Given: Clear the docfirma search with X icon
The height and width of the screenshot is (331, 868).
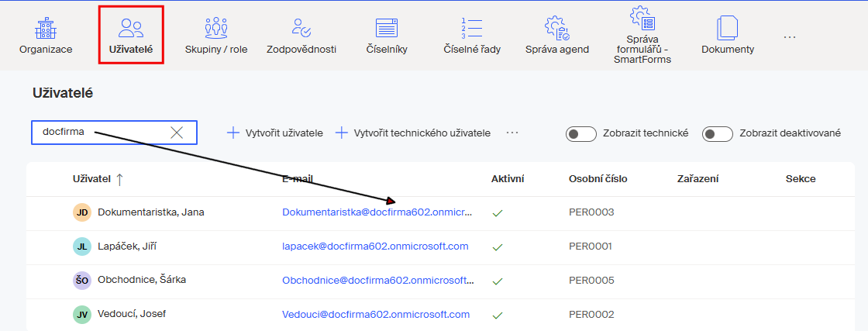Looking at the screenshot, I should tap(177, 133).
